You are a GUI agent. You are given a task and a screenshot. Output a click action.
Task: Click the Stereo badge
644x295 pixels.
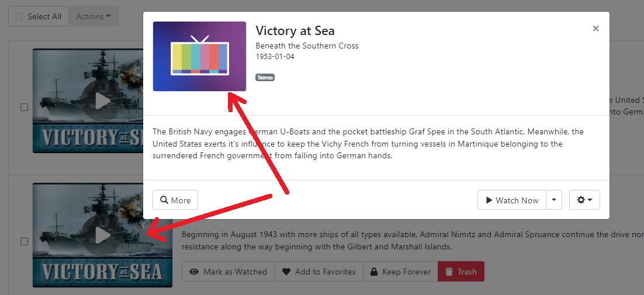pyautogui.click(x=265, y=78)
